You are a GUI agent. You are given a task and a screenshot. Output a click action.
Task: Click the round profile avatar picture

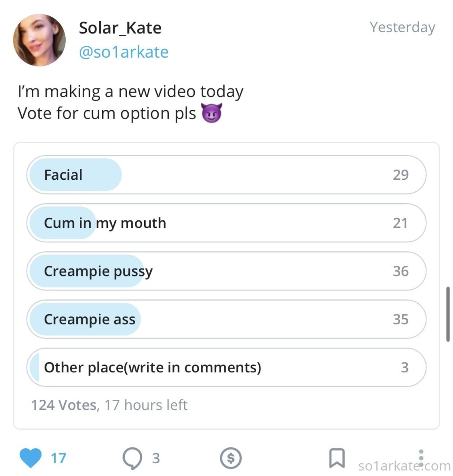[40, 40]
